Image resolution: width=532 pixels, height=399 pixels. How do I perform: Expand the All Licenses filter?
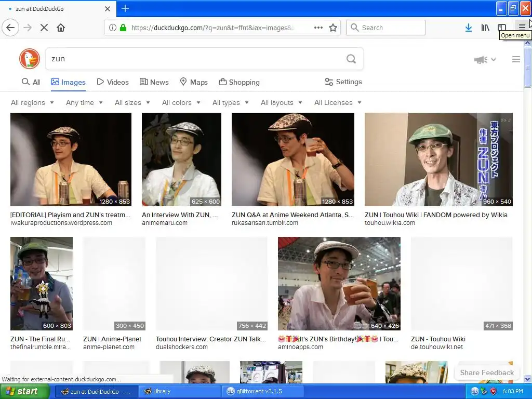(338, 102)
